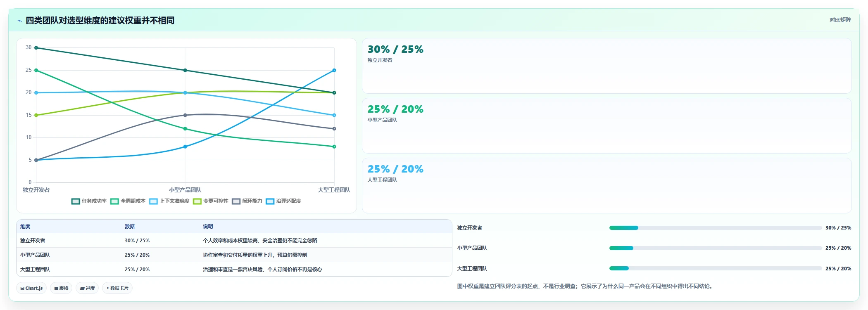Viewport: 868px width, 310px height.
Task: Click the 闭环能力 point at 15 for 小型产品团队
Action: (x=185, y=115)
